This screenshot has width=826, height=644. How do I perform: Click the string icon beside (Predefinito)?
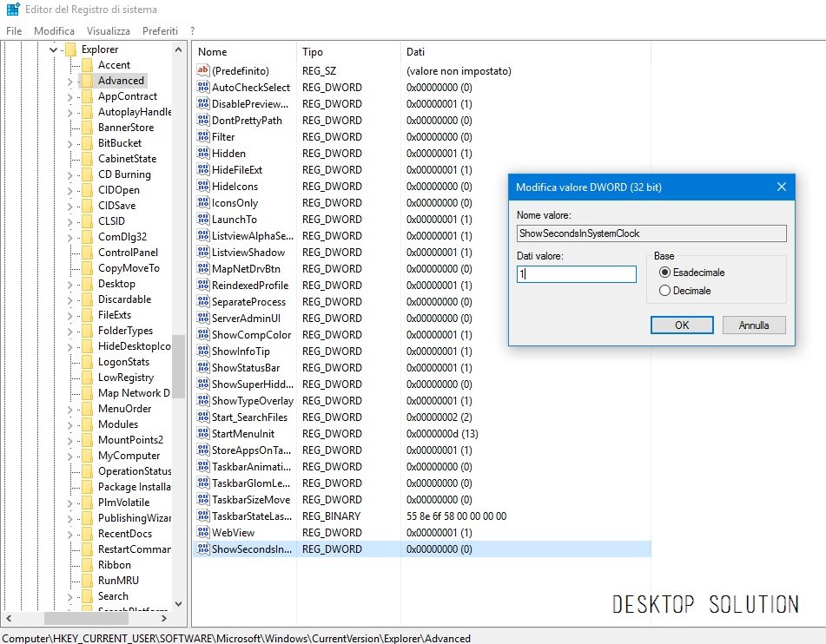pos(203,71)
